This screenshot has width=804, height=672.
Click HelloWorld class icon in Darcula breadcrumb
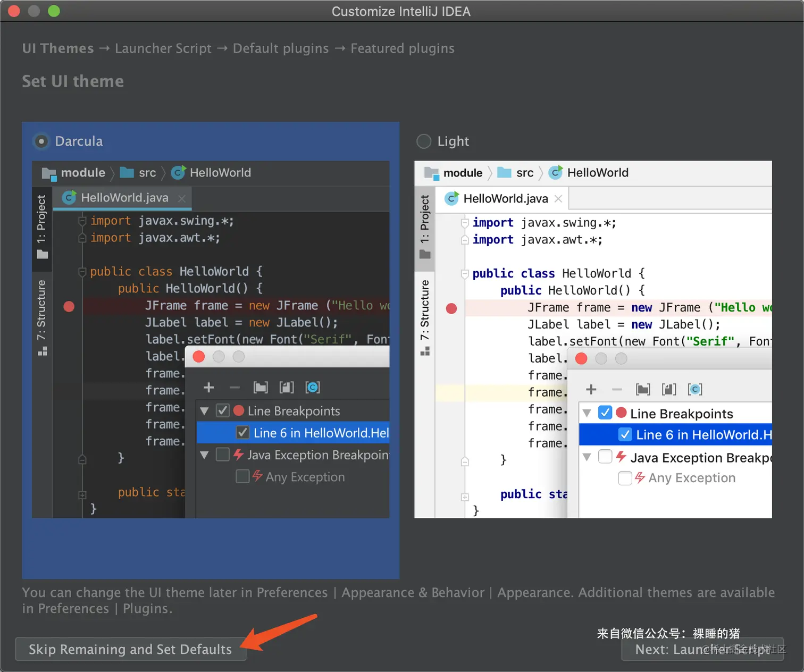click(179, 172)
